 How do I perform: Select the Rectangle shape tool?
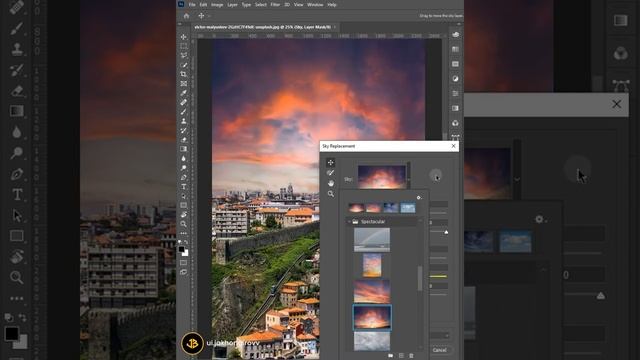pyautogui.click(x=184, y=205)
